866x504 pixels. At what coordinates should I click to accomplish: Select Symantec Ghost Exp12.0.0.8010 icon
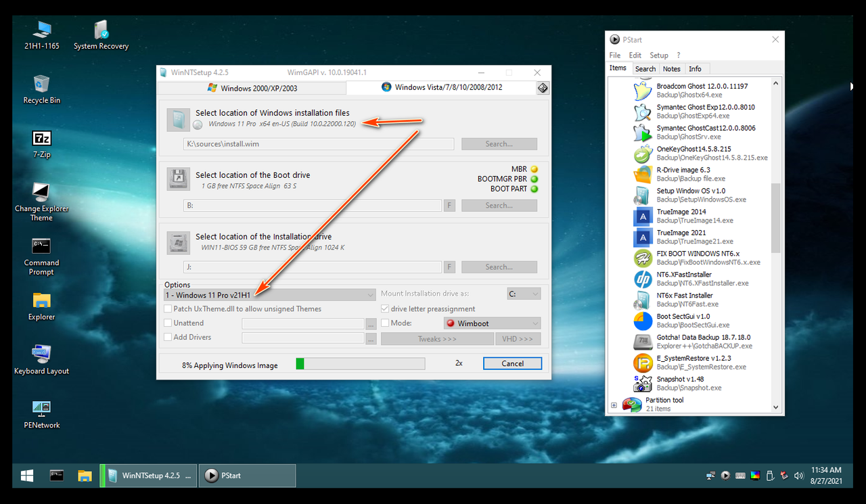[643, 112]
